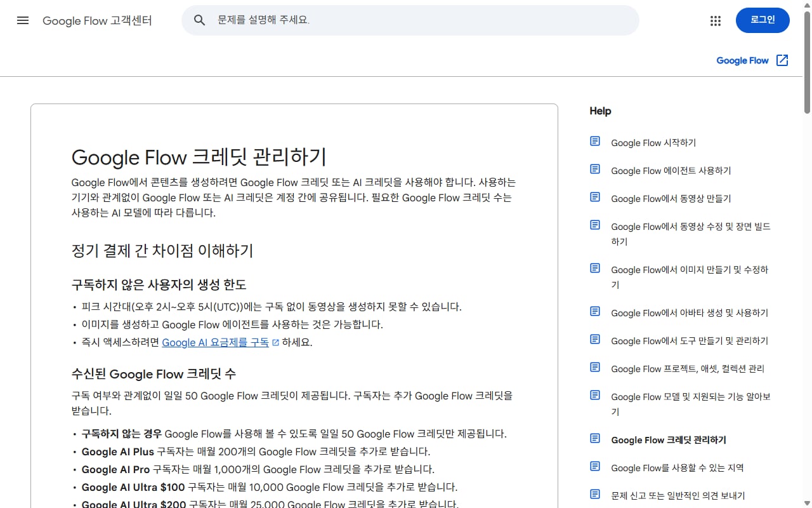Click article icon beside 아바타 생성 및 사용하기
Image resolution: width=812 pixels, height=508 pixels.
tap(595, 311)
